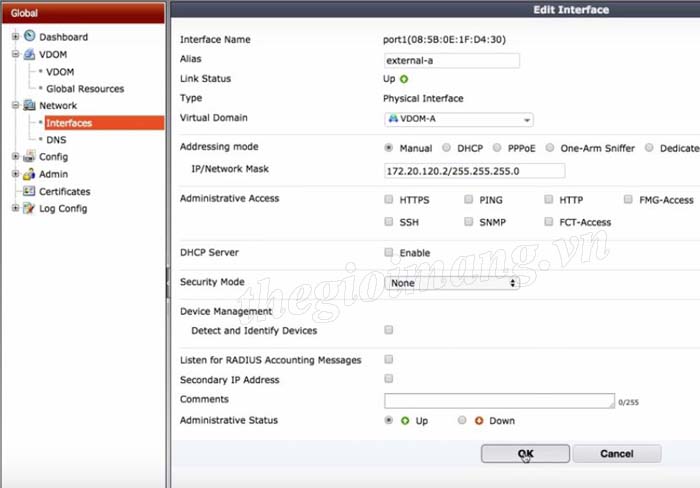Click the Config gear icon in sidebar

[x=30, y=156]
